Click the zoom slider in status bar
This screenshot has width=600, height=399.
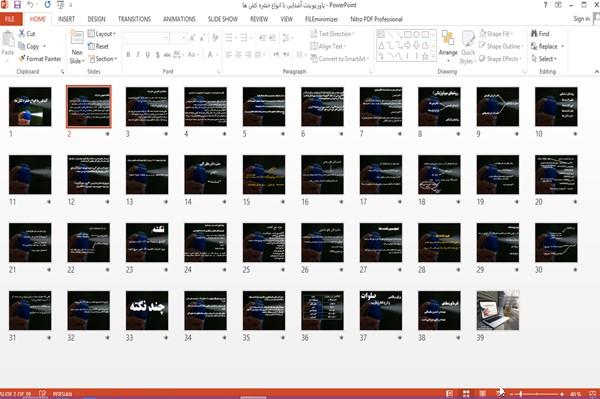pyautogui.click(x=536, y=394)
